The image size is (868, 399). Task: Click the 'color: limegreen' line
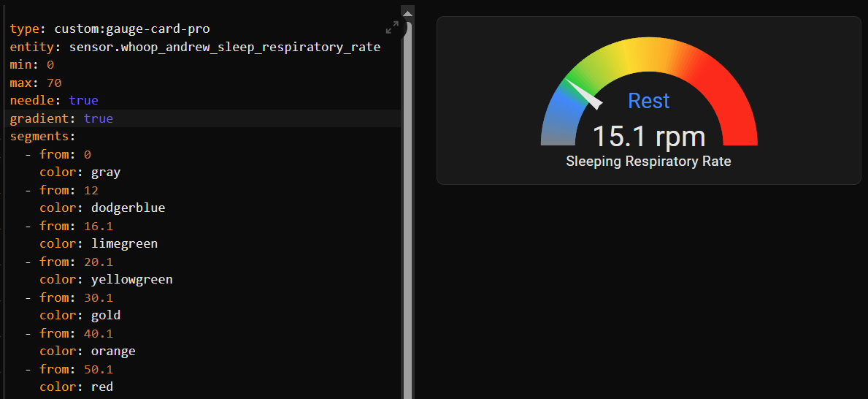click(x=99, y=244)
